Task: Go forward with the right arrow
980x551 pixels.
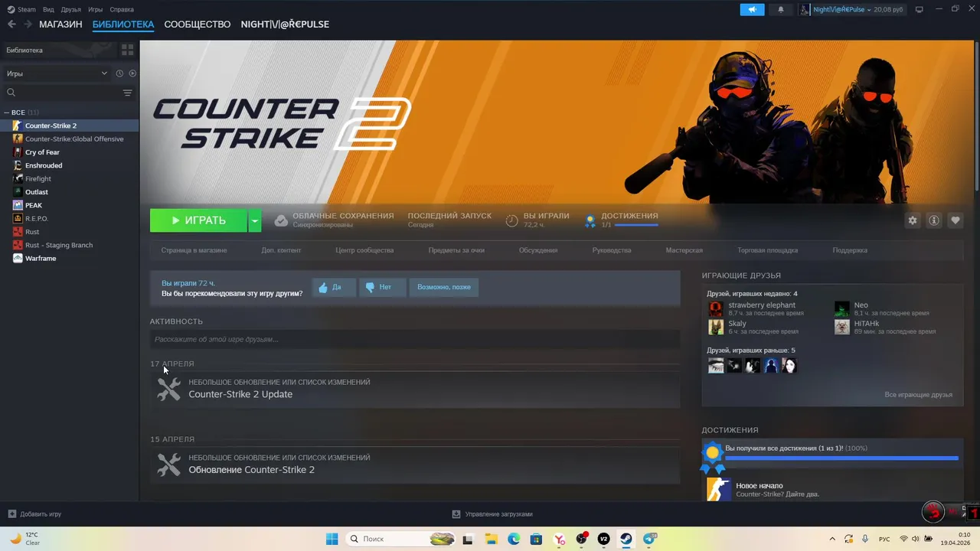Action: 28,24
